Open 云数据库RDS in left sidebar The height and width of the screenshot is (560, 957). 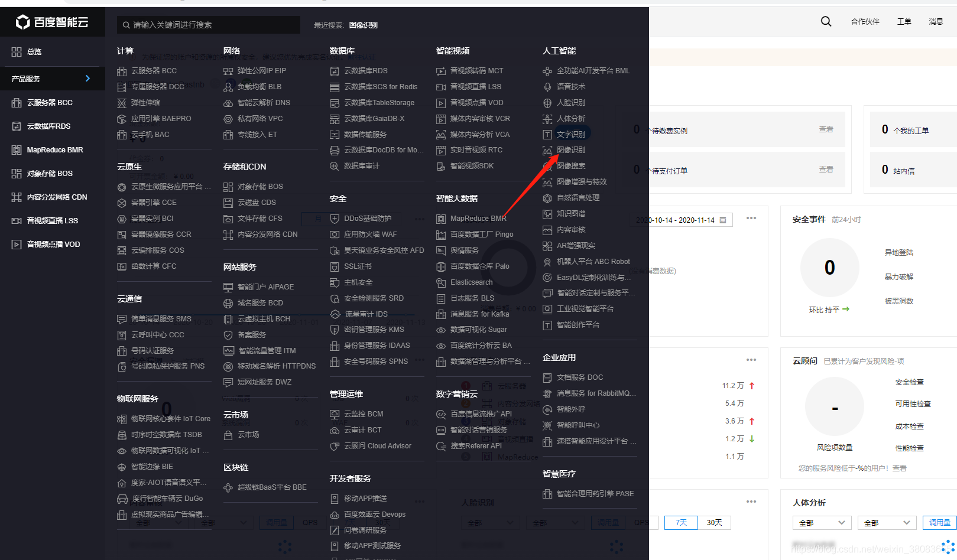[48, 126]
